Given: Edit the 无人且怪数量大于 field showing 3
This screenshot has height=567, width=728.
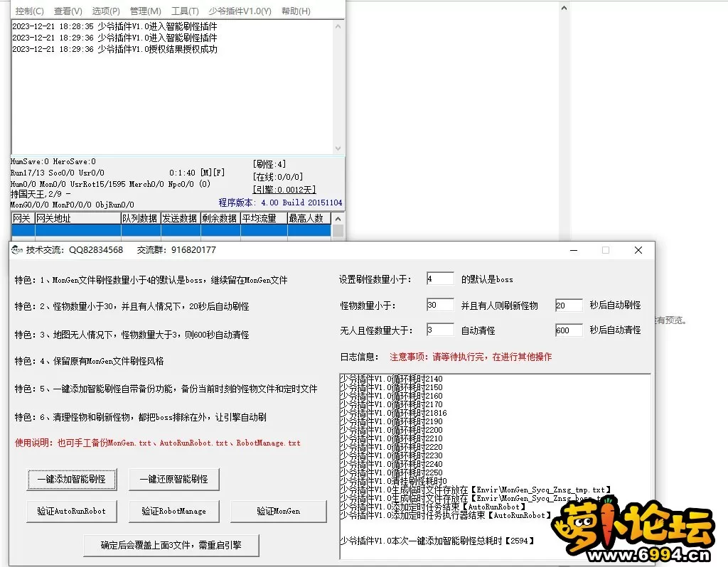Looking at the screenshot, I should point(440,330).
